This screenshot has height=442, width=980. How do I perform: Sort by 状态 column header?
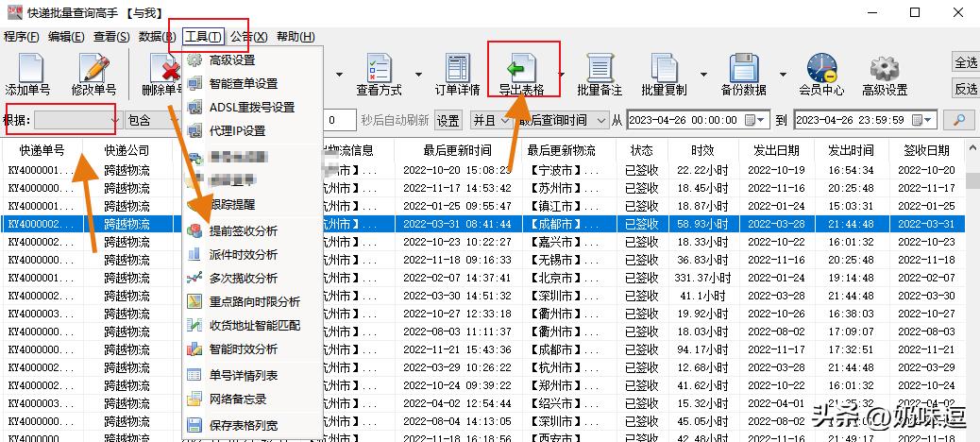pyautogui.click(x=642, y=150)
